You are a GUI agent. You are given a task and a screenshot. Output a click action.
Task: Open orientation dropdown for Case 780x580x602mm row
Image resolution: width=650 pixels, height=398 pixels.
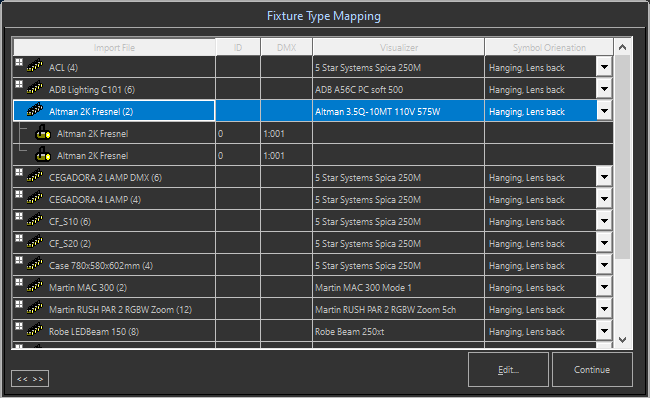pyautogui.click(x=604, y=265)
